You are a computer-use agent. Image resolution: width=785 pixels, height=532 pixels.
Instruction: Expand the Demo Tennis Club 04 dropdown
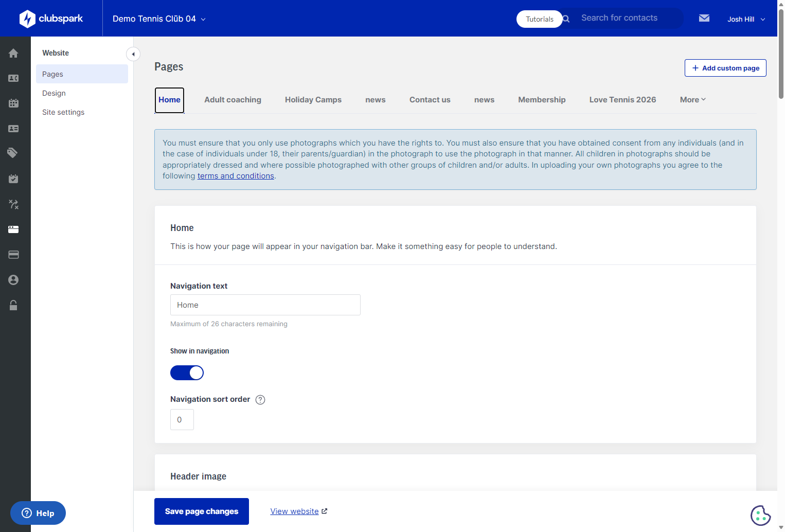click(159, 19)
